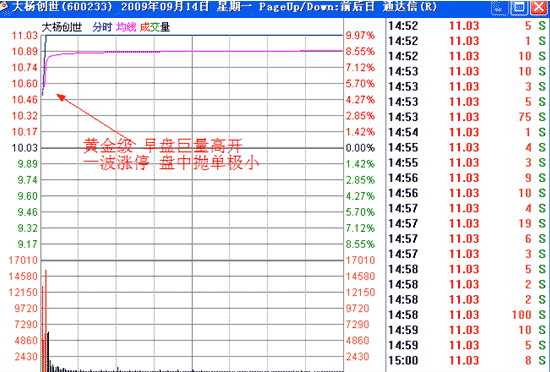Viewport: 550px width, 372px height.
Task: Select the 14:53 tick row with 75 volume
Action: [467, 117]
